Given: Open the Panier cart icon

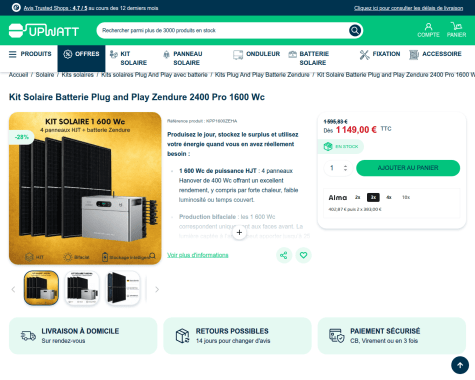Looking at the screenshot, I should pyautogui.click(x=456, y=30).
